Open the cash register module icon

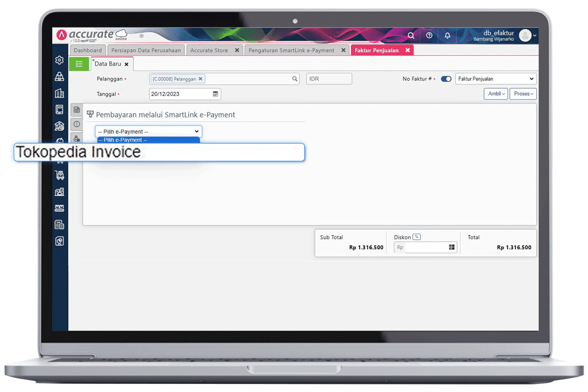coord(59,76)
